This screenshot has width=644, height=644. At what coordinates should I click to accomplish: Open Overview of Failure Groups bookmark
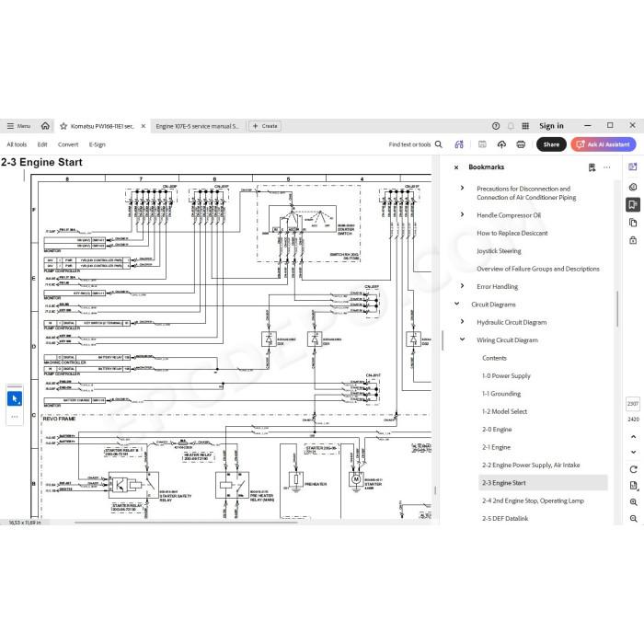coord(537,269)
